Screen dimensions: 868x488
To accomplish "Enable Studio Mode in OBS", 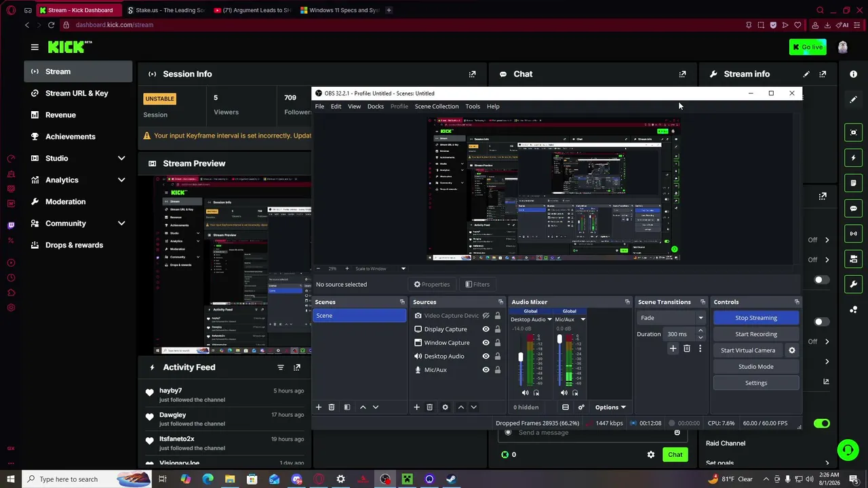I will click(x=756, y=367).
